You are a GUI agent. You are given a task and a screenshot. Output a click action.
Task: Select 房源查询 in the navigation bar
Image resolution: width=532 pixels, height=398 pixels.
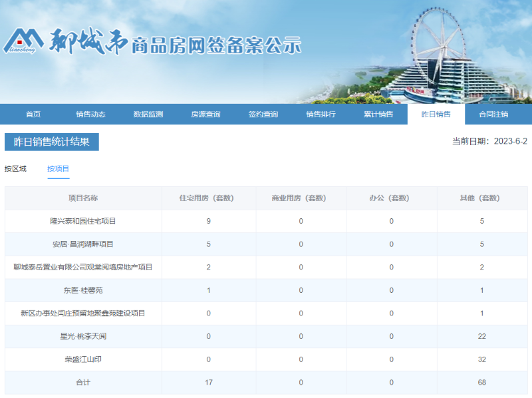pyautogui.click(x=205, y=114)
